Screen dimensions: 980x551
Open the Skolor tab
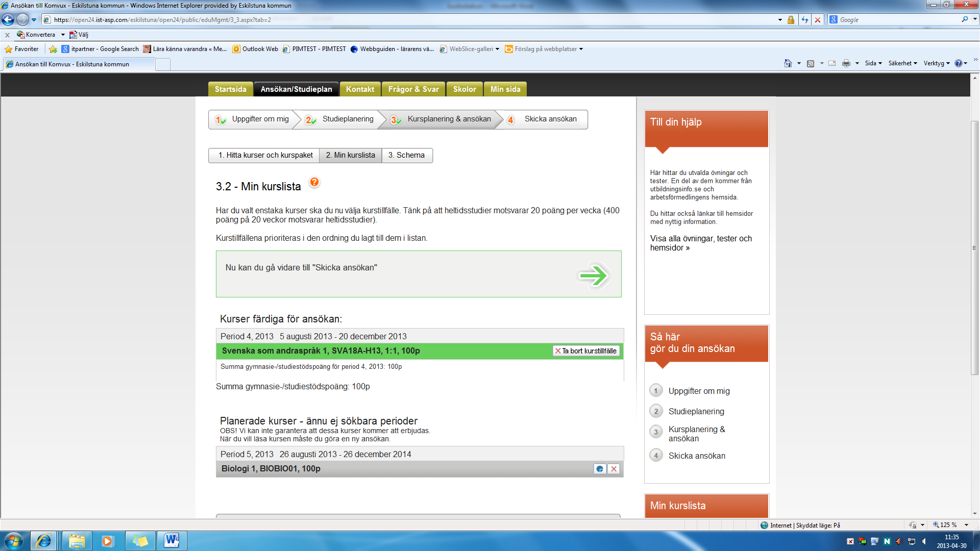point(464,89)
